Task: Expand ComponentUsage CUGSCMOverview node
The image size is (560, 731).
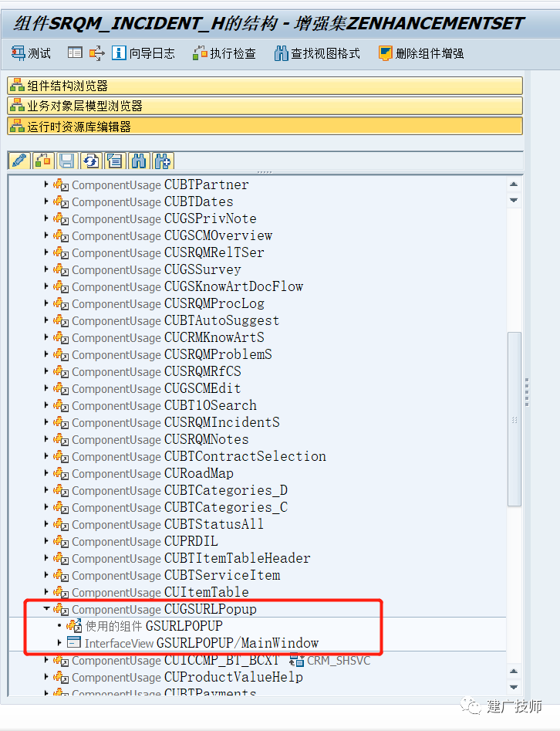Action: point(46,235)
